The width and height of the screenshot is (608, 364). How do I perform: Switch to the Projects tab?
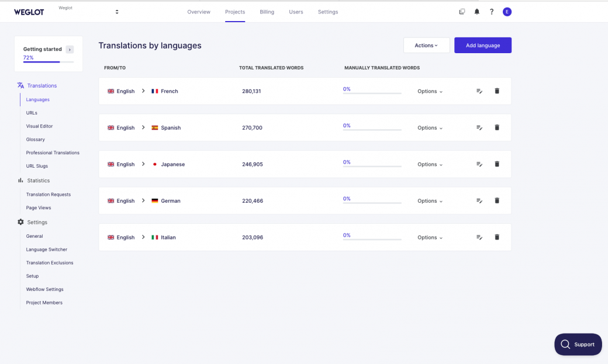pyautogui.click(x=235, y=12)
